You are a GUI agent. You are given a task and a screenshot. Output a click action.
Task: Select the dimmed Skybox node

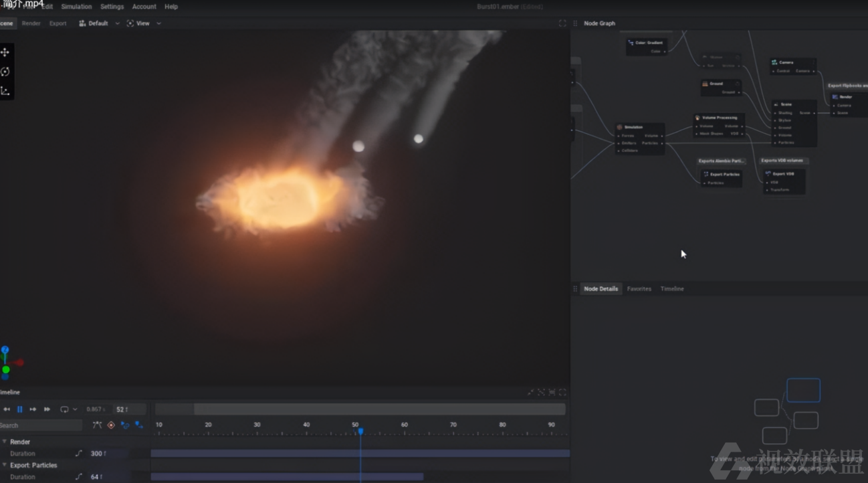721,61
